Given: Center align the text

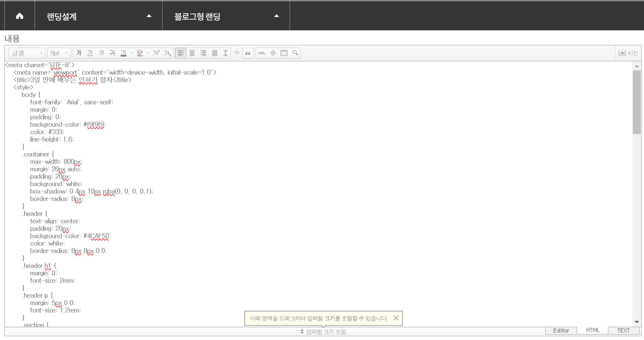Looking at the screenshot, I should [x=192, y=53].
